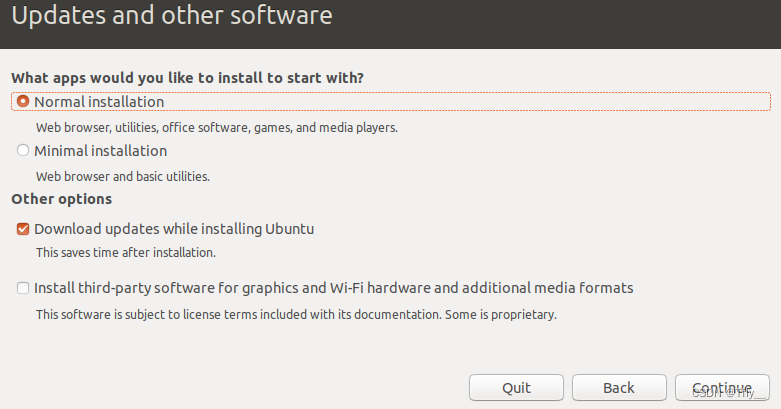This screenshot has height=409, width=781.
Task: Enable the Install third-party software checkbox
Action: point(23,288)
